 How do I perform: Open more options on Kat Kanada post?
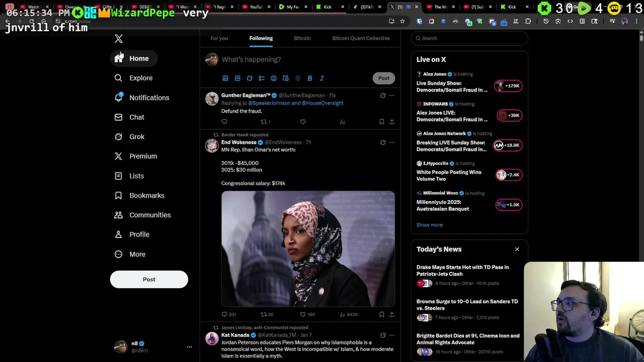(x=391, y=335)
